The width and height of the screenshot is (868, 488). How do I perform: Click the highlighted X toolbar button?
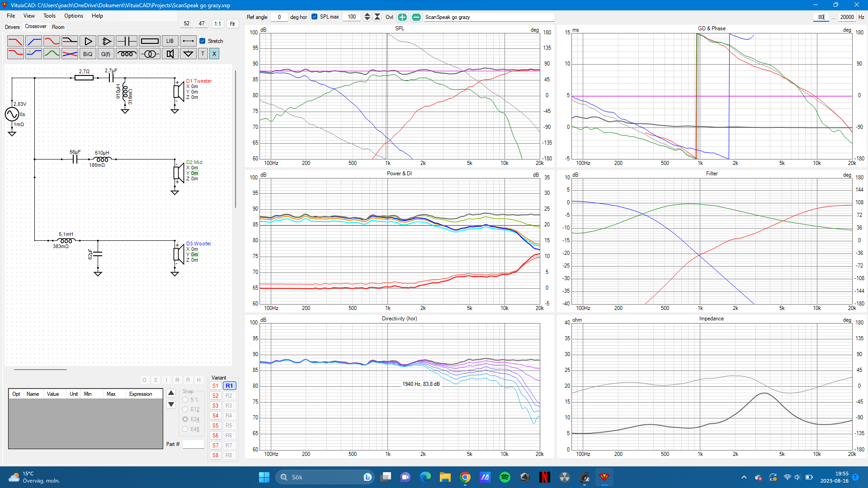(x=214, y=54)
